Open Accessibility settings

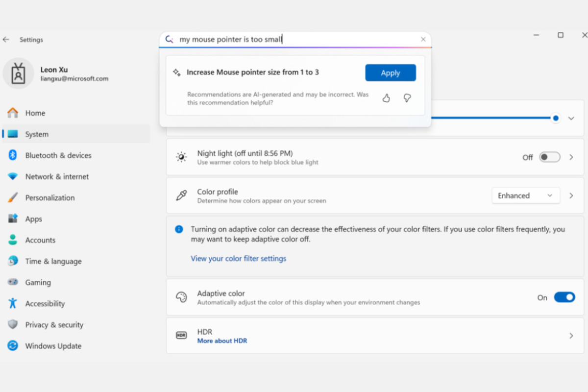point(45,304)
